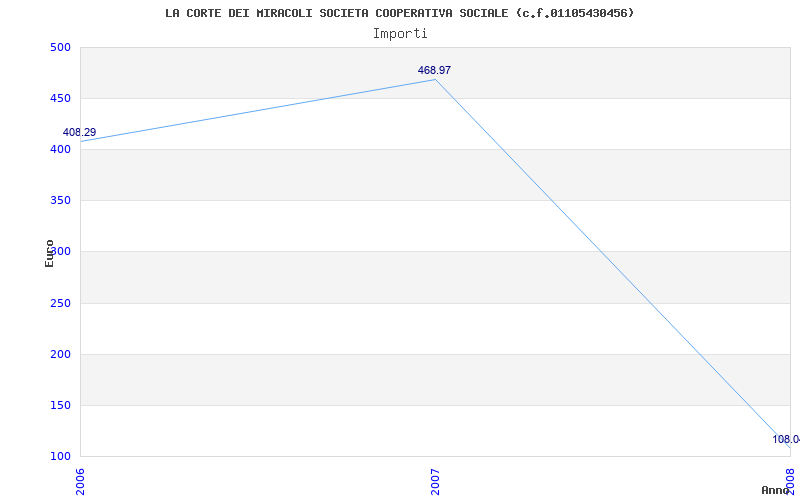Click the Euro axis title
800x500 pixels.
(x=49, y=253)
